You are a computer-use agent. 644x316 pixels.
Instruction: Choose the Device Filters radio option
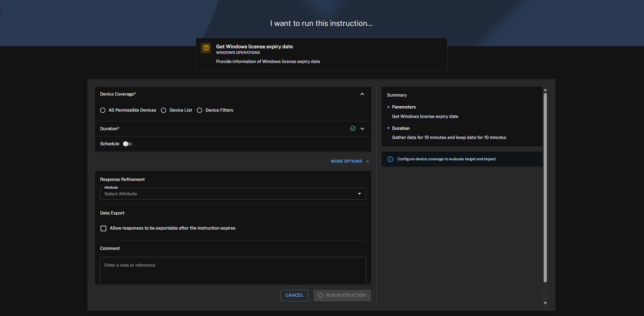[200, 110]
